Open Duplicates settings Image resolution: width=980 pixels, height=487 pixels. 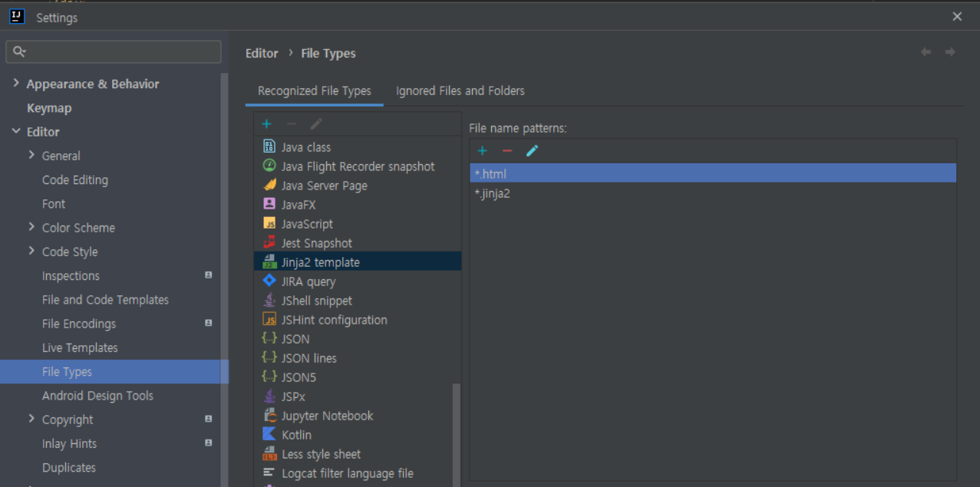[x=69, y=467]
